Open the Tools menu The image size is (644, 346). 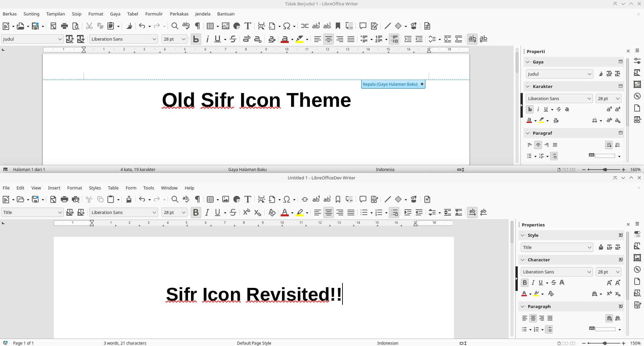click(x=148, y=188)
